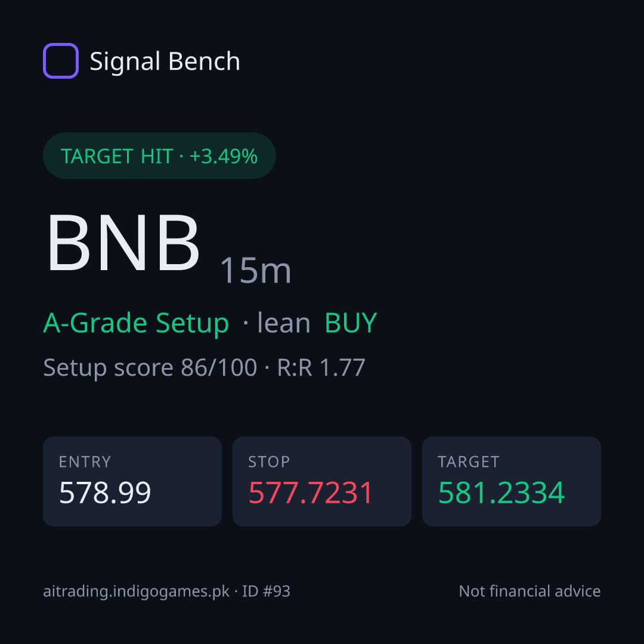The width and height of the screenshot is (644, 644).
Task: Click the green BUY text
Action: coord(351,323)
